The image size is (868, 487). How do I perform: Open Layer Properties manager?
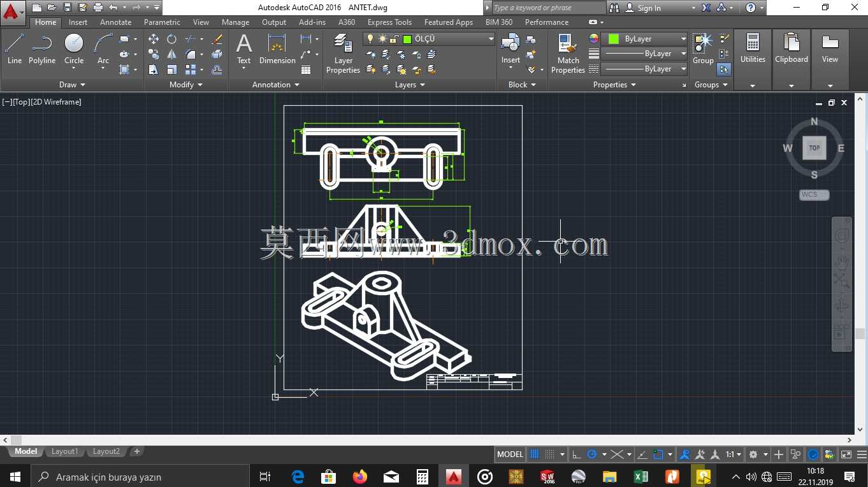tap(344, 54)
